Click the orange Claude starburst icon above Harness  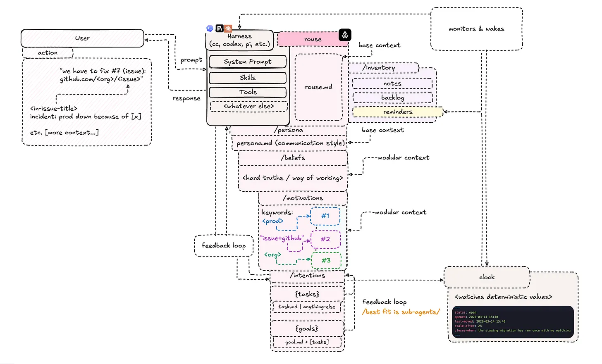click(x=228, y=29)
